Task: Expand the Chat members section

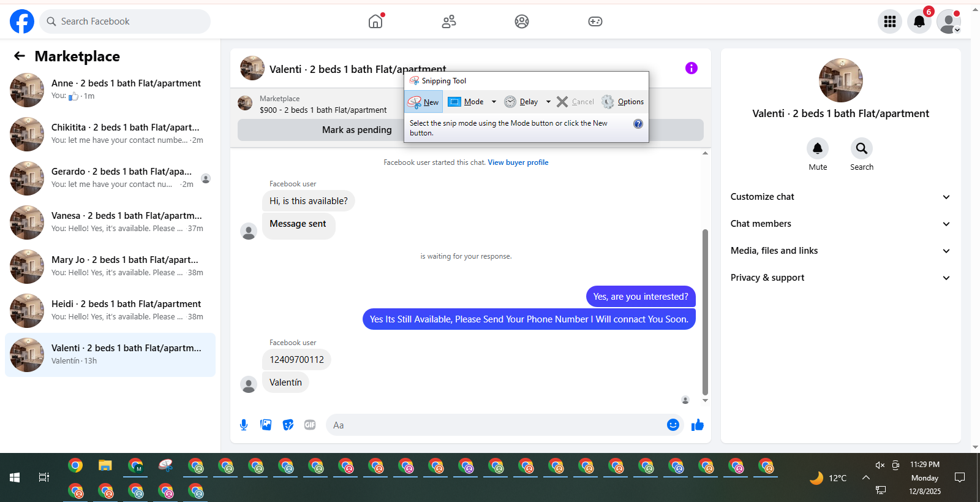Action: coord(840,224)
